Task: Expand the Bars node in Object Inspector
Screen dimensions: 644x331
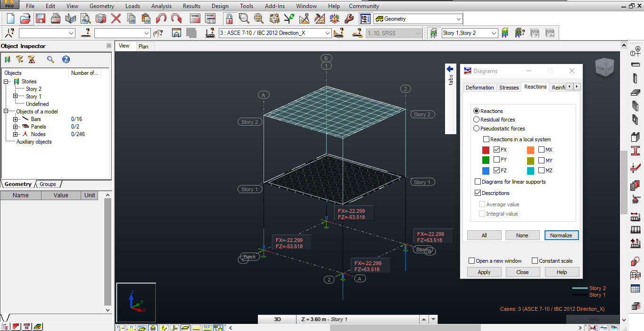Action: [x=15, y=119]
